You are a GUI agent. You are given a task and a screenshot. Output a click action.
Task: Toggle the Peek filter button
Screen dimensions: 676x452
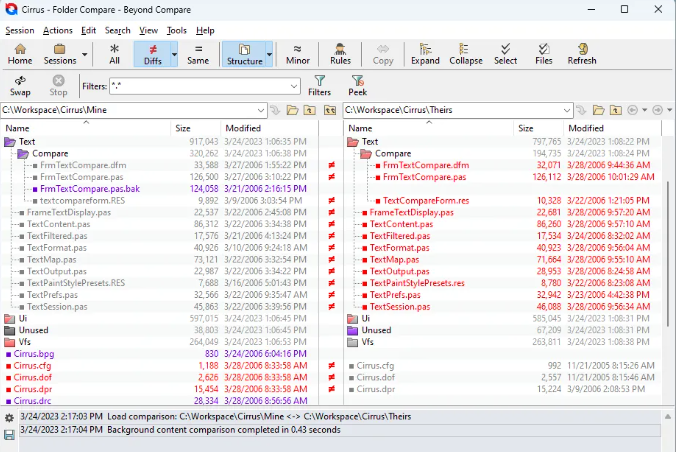coord(357,86)
